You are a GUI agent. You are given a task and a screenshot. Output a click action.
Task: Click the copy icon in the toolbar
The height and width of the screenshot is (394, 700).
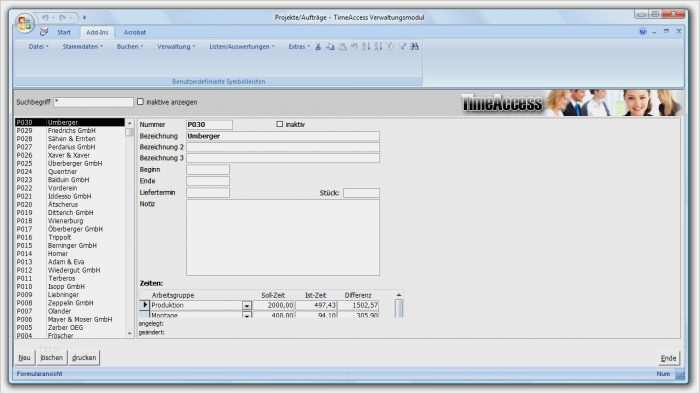[330, 46]
